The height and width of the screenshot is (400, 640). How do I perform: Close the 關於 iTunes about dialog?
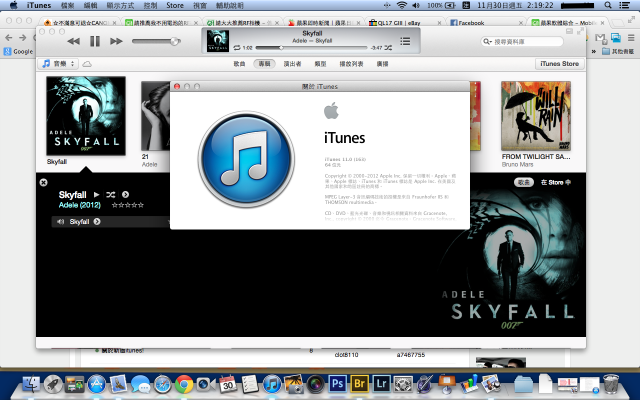177,87
